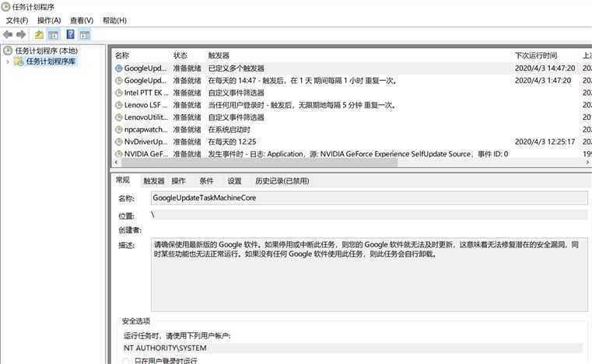Switch to the 操作 tab
592x364 pixels.
pos(178,181)
